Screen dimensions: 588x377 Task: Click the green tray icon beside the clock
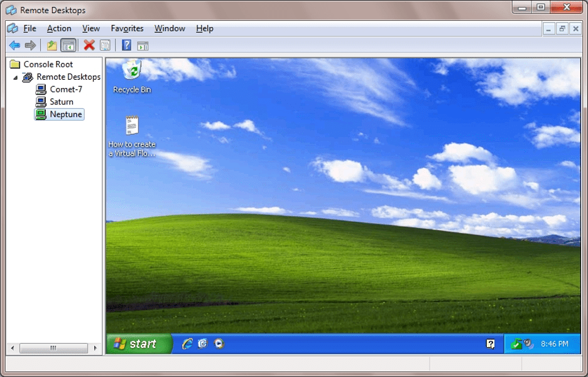pos(516,344)
